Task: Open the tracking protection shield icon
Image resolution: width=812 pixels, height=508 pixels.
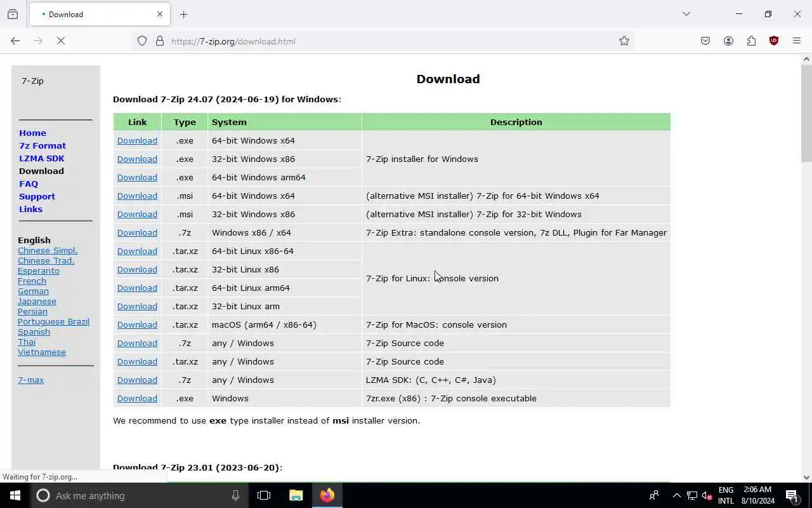Action: point(142,41)
